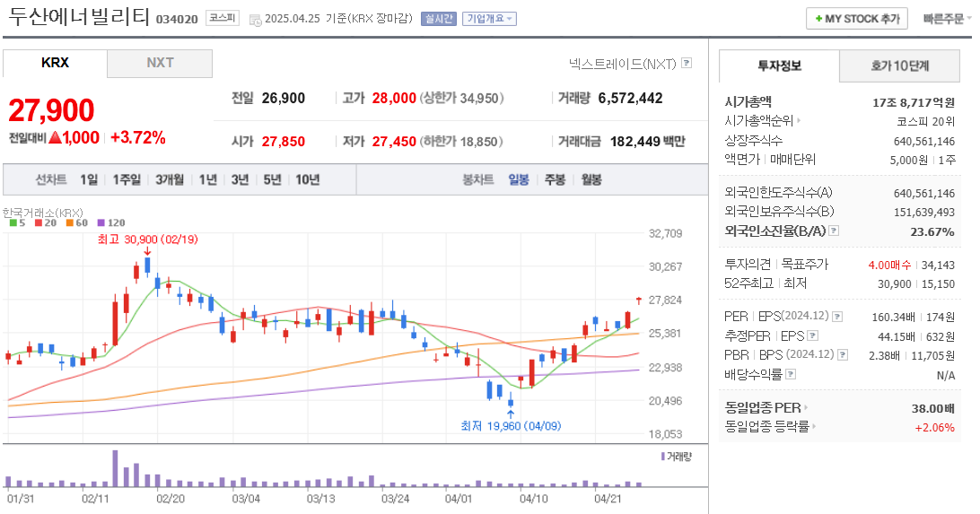
Task: Show the 3년 line chart
Action: tap(240, 180)
